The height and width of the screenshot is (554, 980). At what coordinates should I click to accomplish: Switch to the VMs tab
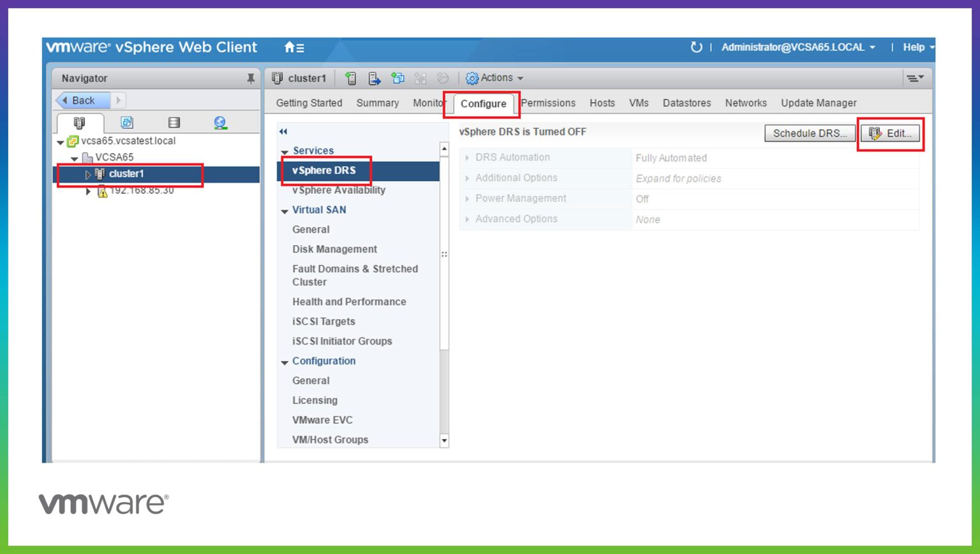[x=639, y=103]
